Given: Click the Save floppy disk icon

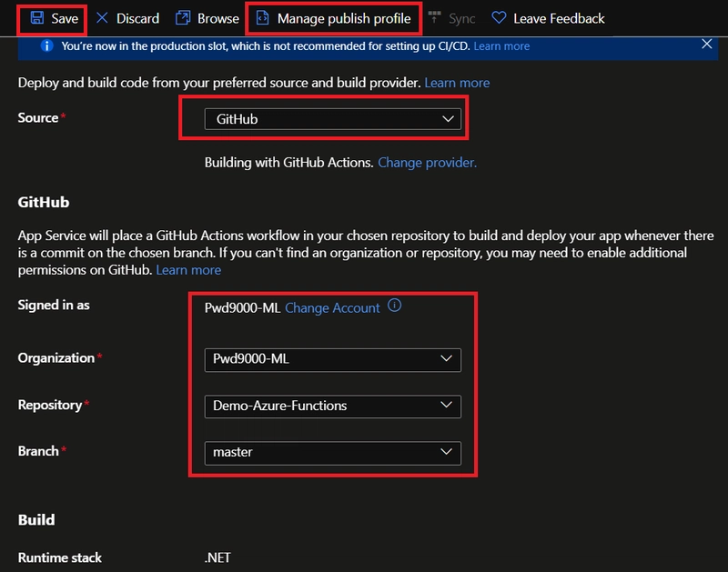Looking at the screenshot, I should (x=37, y=18).
